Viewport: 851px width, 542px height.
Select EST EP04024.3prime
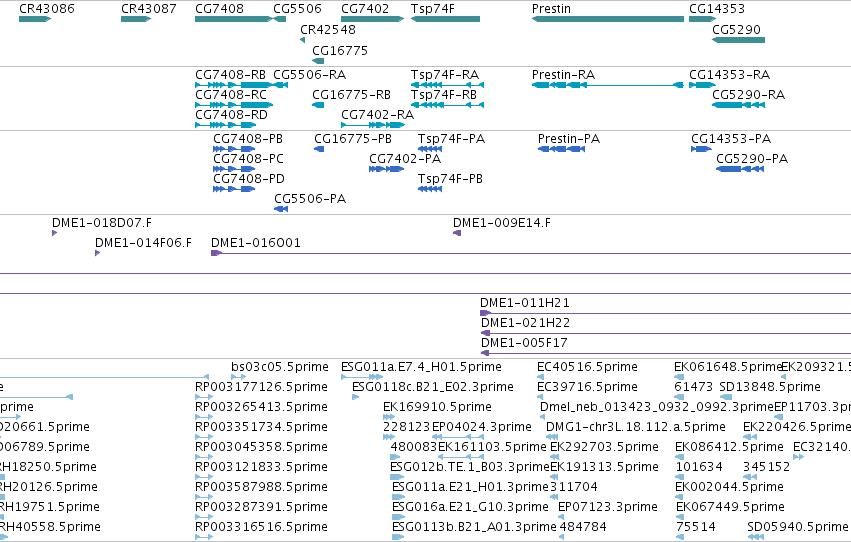tap(458, 437)
